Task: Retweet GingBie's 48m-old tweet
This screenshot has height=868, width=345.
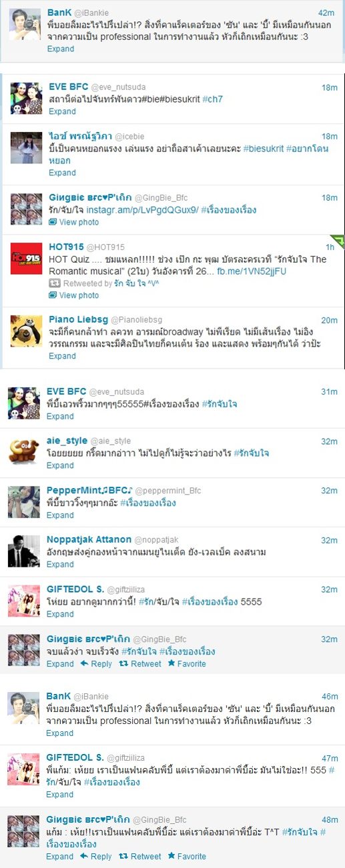Action: point(139,856)
